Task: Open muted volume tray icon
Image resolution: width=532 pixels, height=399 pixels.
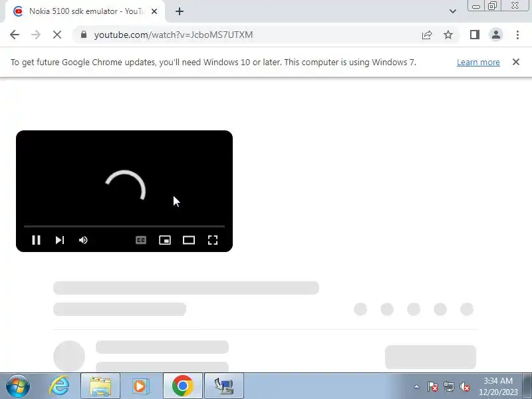Action: (x=464, y=386)
